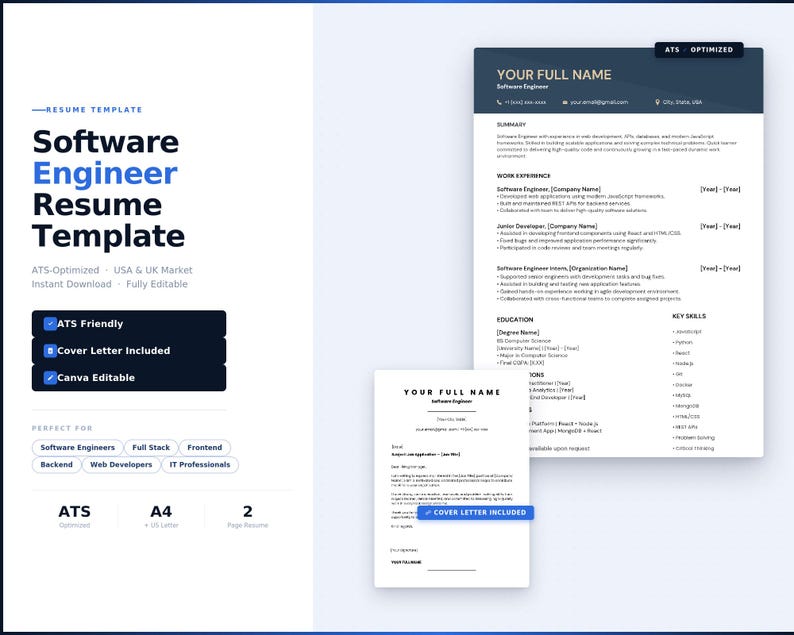
Task: Click the Software Engineers tag
Action: pyautogui.click(x=77, y=448)
